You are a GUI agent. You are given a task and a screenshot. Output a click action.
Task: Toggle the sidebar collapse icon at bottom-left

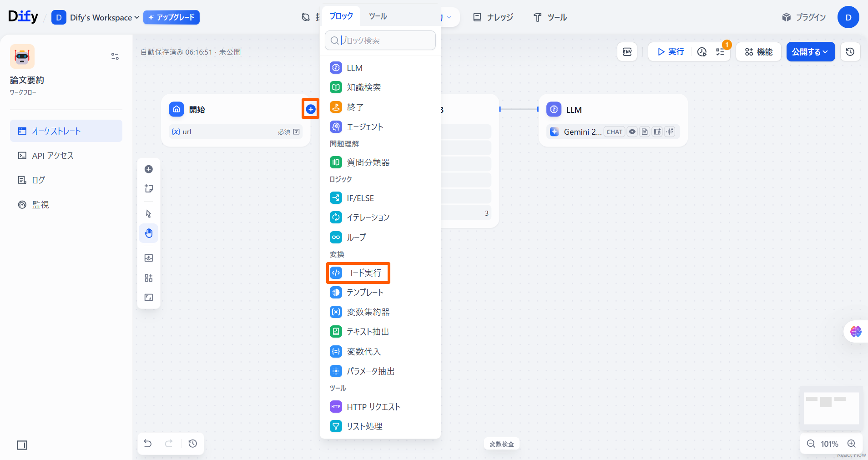[22, 445]
